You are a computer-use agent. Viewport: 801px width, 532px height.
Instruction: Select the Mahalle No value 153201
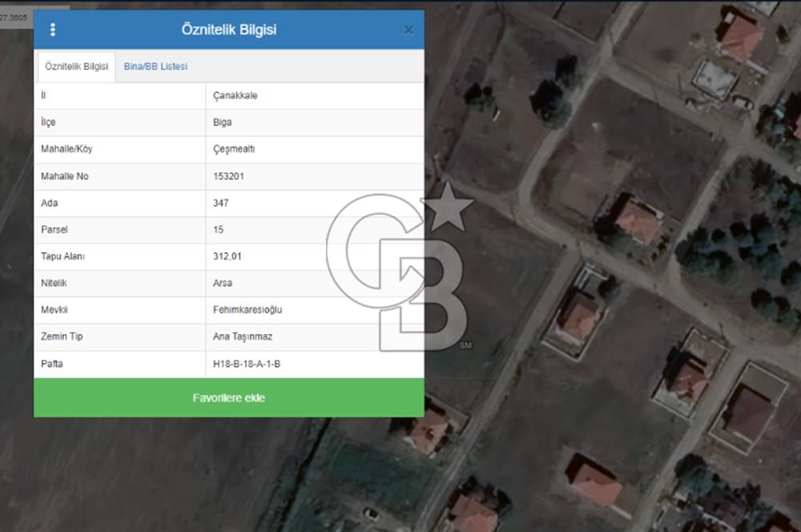point(229,176)
